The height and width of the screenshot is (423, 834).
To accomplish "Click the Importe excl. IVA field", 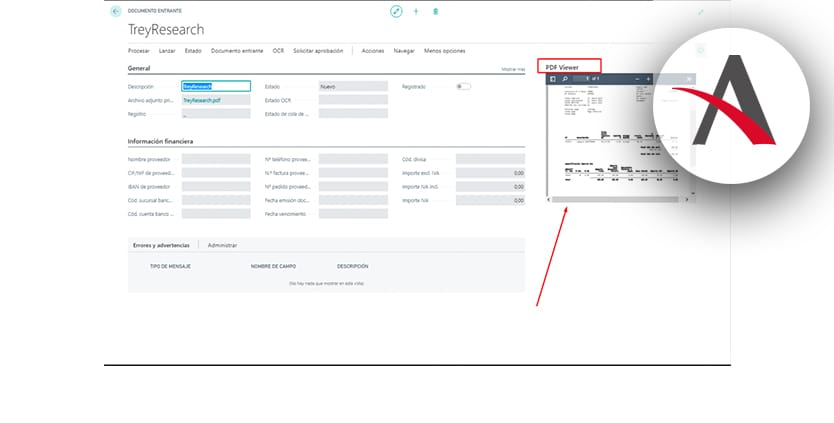I will [x=490, y=173].
